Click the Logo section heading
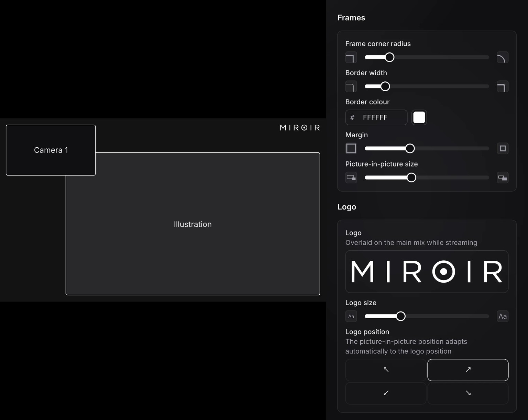This screenshot has height=420, width=528. click(347, 207)
